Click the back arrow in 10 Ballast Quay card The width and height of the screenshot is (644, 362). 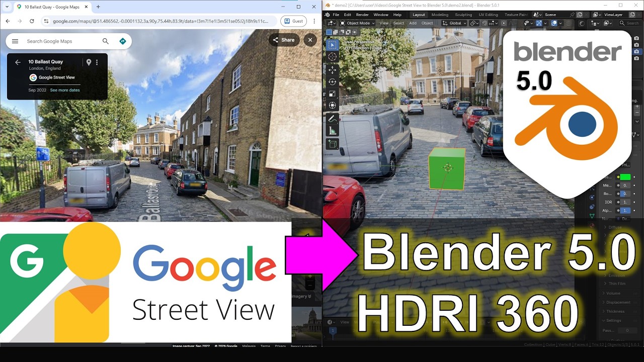pos(18,62)
